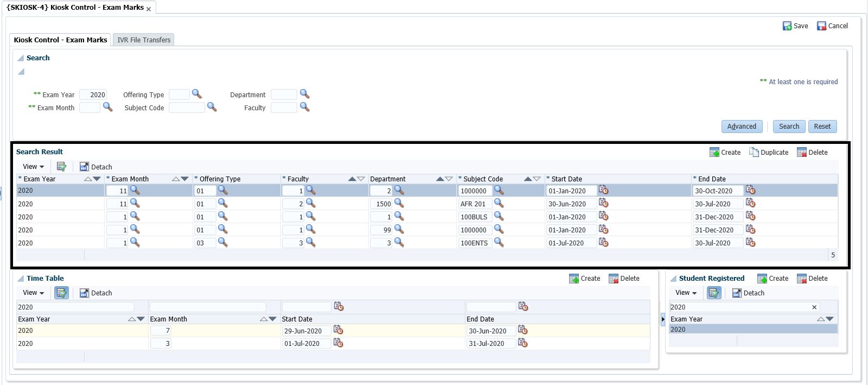Switch to IVR File Transfers tab

(x=144, y=40)
